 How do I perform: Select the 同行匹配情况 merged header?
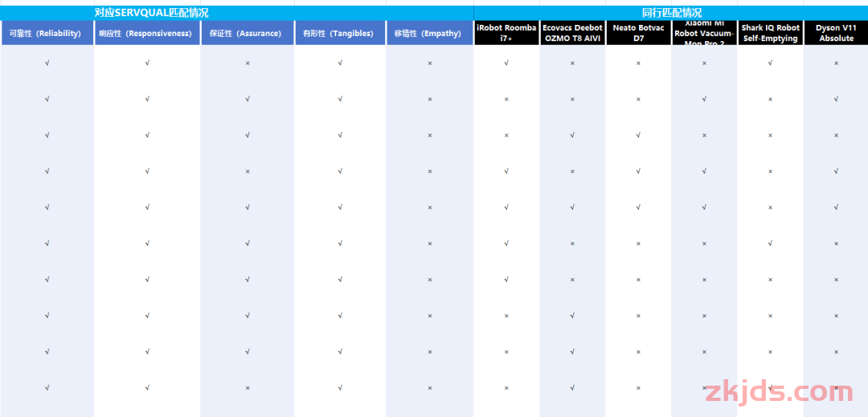(x=671, y=13)
